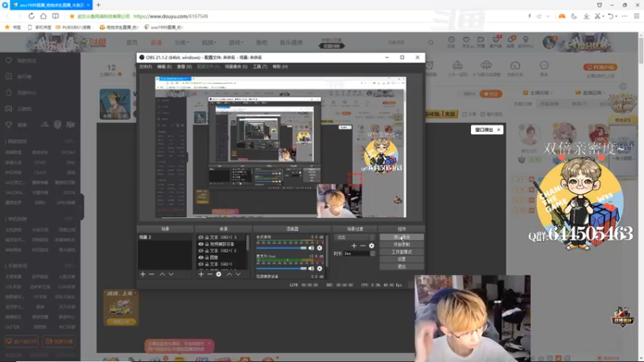Open OBS 查看(V) menu
Viewport: 644px width, 362px height.
[x=184, y=67]
